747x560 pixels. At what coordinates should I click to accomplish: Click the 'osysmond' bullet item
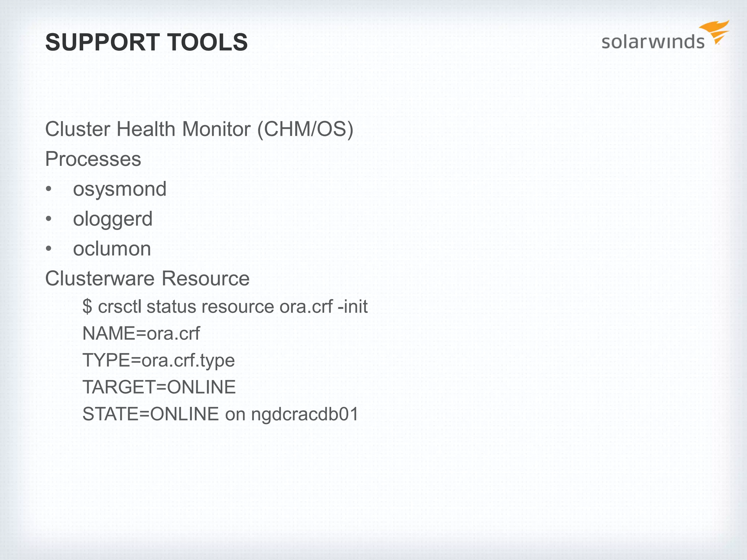pos(120,189)
